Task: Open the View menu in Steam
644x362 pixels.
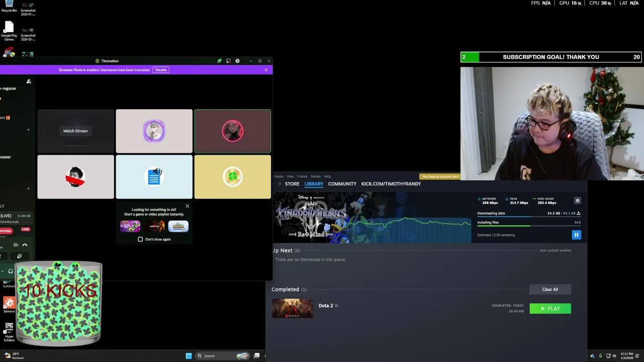Action: [x=290, y=176]
